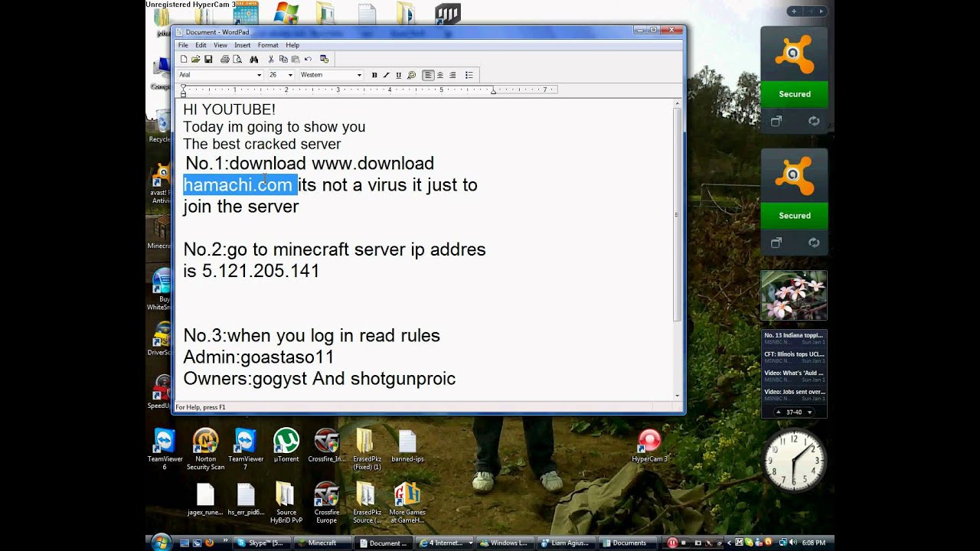The width and height of the screenshot is (980, 551).
Task: Click the Cut scissors icon
Action: coord(271,59)
